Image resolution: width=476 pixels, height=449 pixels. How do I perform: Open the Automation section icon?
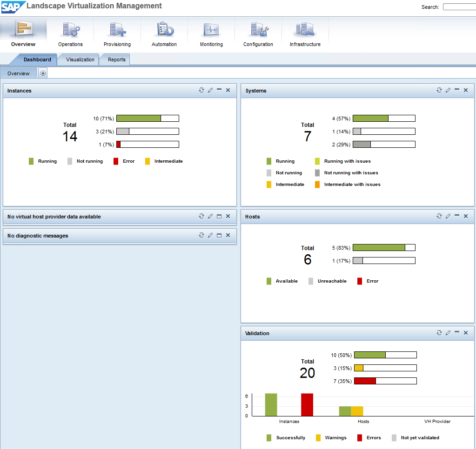pyautogui.click(x=164, y=30)
